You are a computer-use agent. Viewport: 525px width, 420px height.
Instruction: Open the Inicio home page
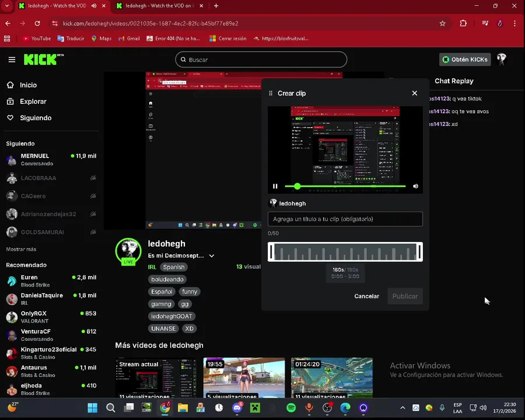click(x=22, y=85)
